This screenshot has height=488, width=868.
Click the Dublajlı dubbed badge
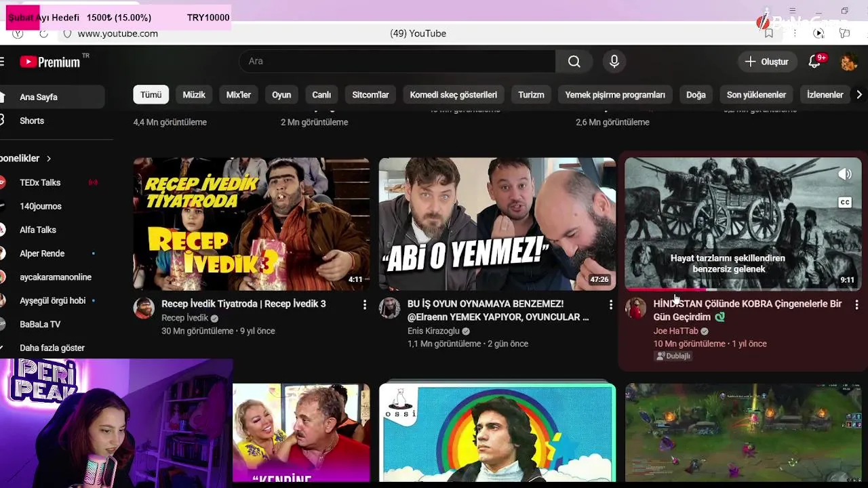pyautogui.click(x=673, y=356)
